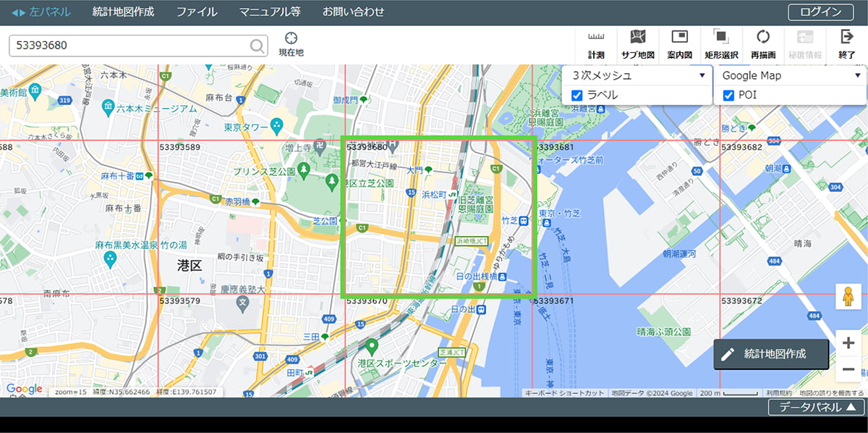868x433 pixels.
Task: Click mesh label 53393672
Action: pyautogui.click(x=741, y=300)
